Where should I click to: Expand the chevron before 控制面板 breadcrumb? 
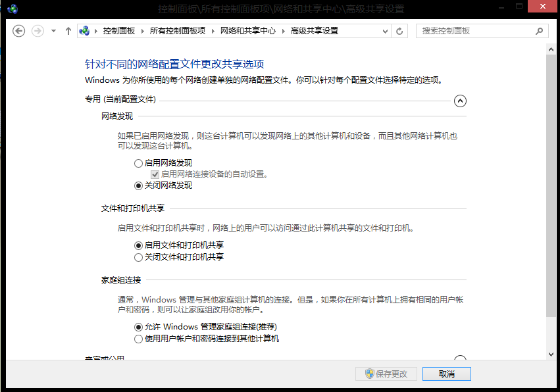pos(95,31)
